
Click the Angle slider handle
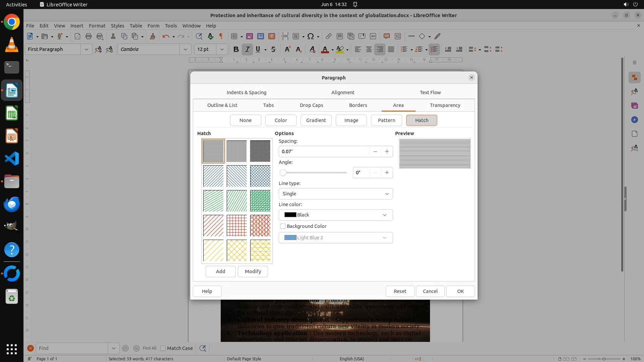point(283,173)
